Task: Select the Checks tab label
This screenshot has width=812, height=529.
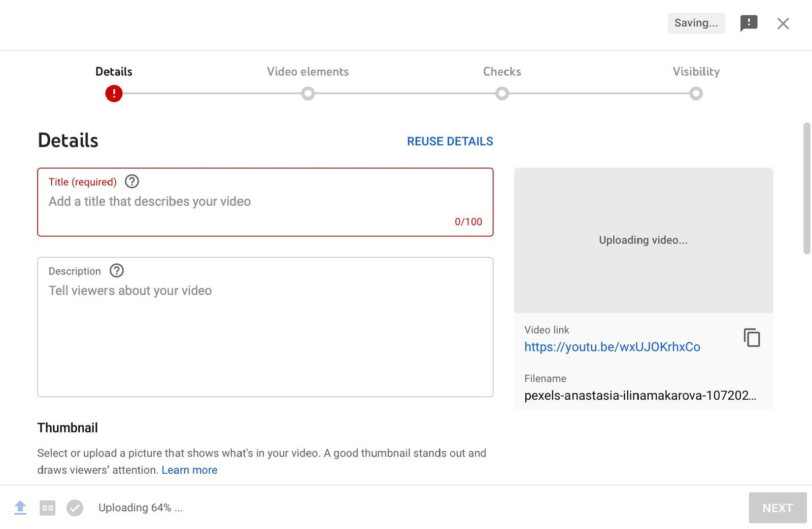Action: 502,72
